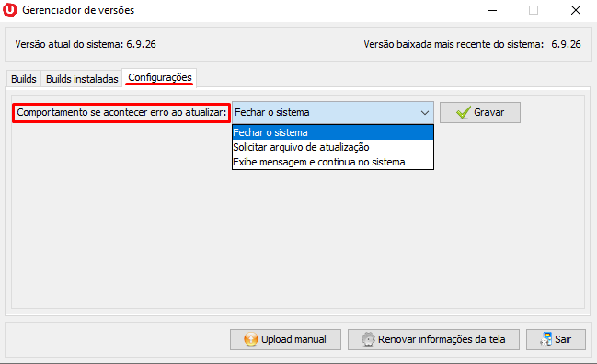597x364 pixels.
Task: Click the exit door icon beside Sair
Action: coord(546,339)
